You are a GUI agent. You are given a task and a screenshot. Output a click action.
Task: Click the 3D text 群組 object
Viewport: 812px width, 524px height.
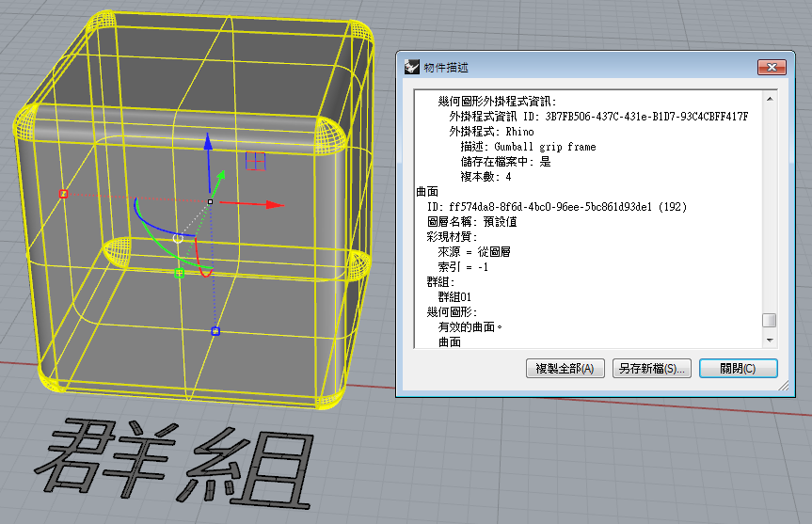[174, 463]
